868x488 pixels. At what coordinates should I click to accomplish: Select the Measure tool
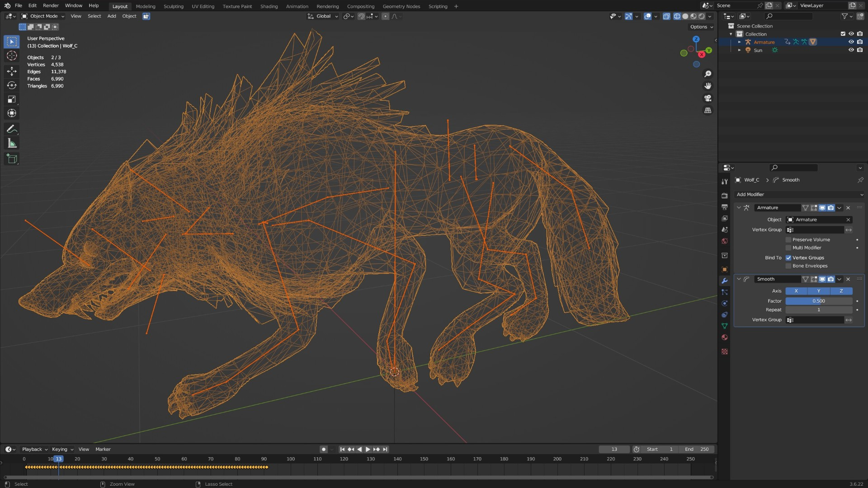pos(12,144)
